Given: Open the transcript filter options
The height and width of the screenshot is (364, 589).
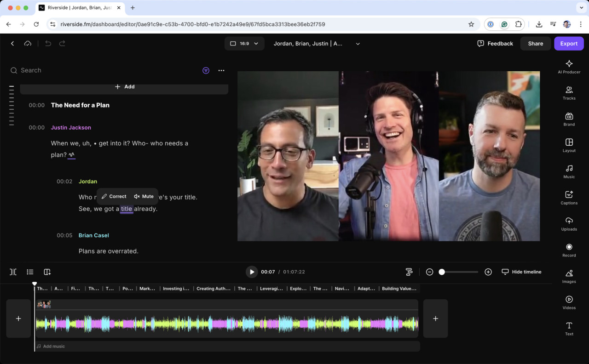Looking at the screenshot, I should pos(206,70).
